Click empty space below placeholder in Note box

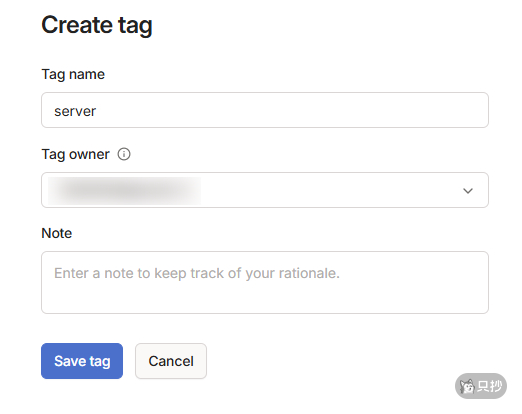tap(265, 297)
